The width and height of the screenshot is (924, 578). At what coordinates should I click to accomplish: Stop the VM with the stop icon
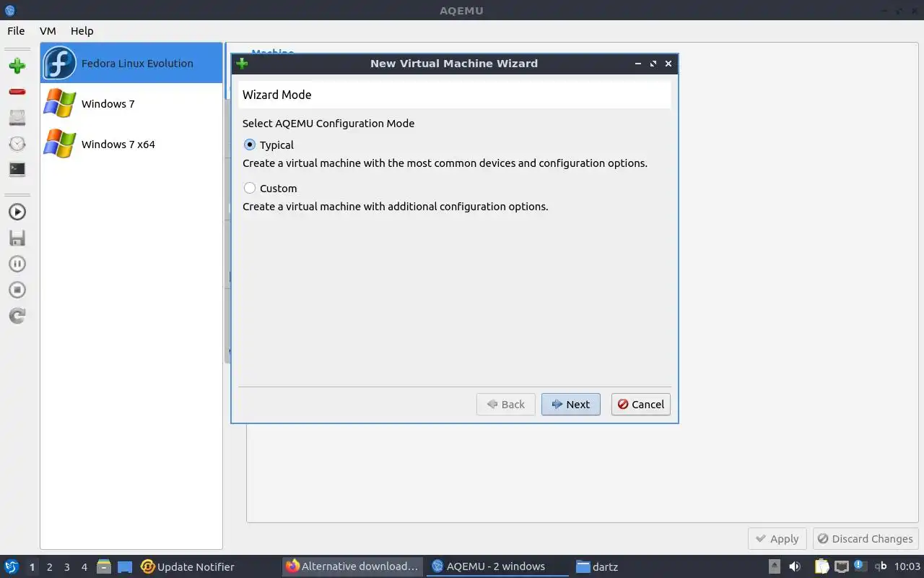17,290
